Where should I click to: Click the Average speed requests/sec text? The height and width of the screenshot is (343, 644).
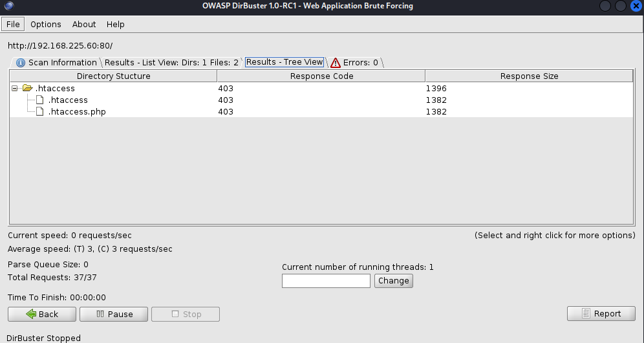(x=90, y=249)
